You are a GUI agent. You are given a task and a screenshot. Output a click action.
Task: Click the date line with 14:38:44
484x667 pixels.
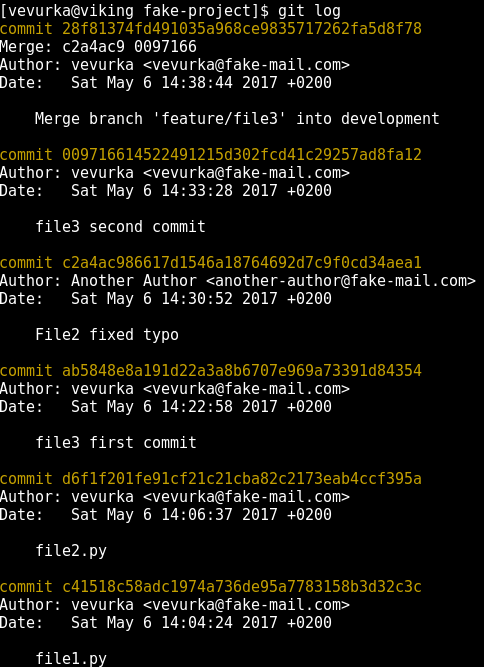tap(166, 83)
